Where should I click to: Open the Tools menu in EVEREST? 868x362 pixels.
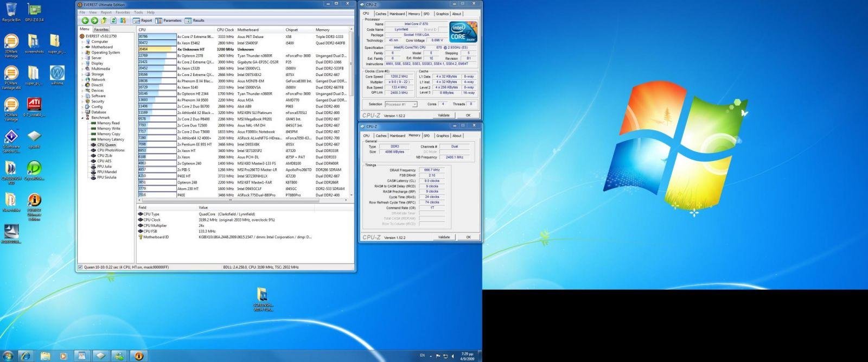click(x=138, y=12)
